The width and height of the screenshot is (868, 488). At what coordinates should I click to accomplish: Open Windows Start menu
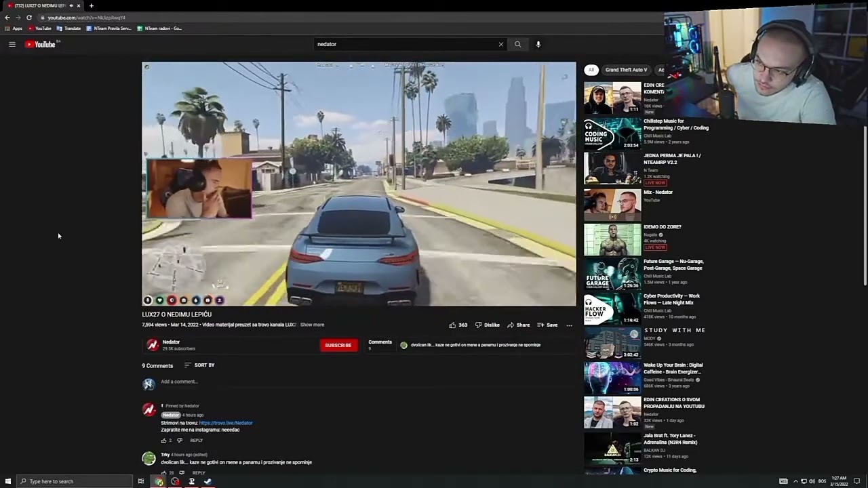coord(7,481)
